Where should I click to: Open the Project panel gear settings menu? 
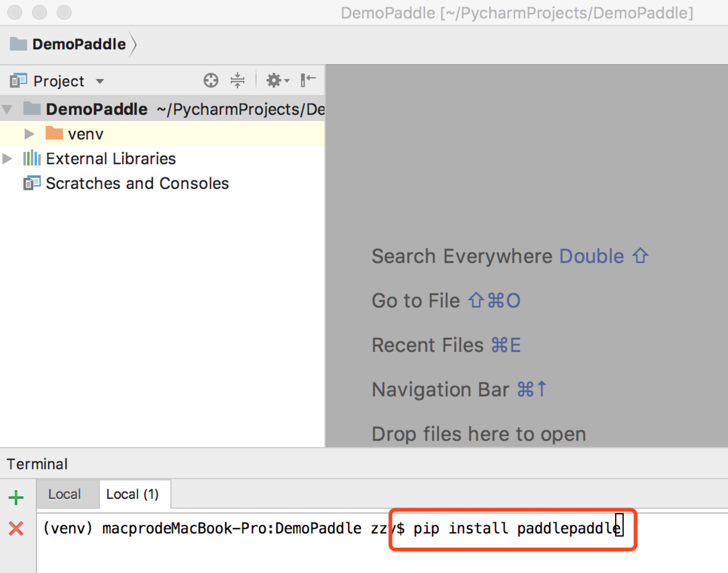click(278, 81)
